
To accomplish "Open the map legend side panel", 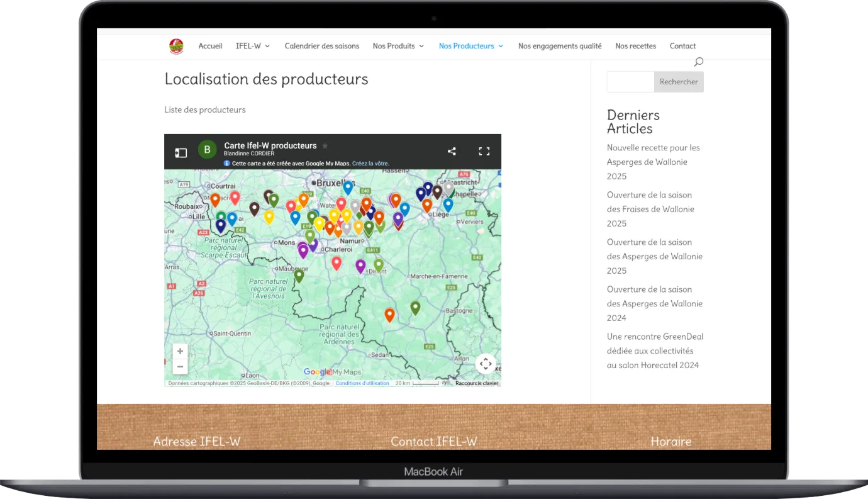I will click(x=181, y=152).
